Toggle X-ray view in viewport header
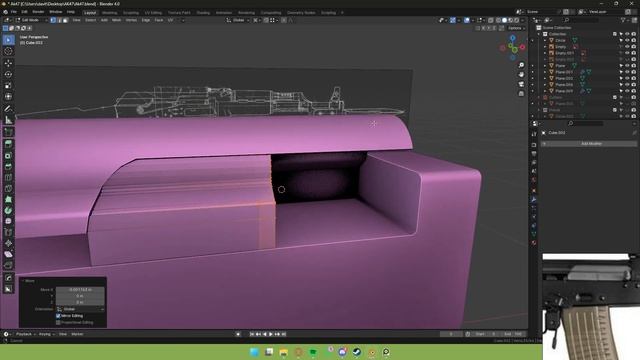The image size is (640, 360). point(491,20)
